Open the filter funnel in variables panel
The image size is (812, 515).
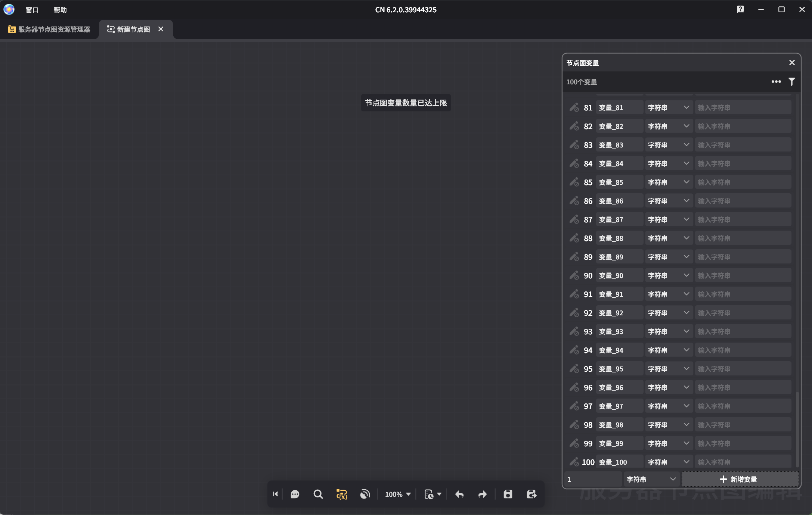(x=791, y=82)
